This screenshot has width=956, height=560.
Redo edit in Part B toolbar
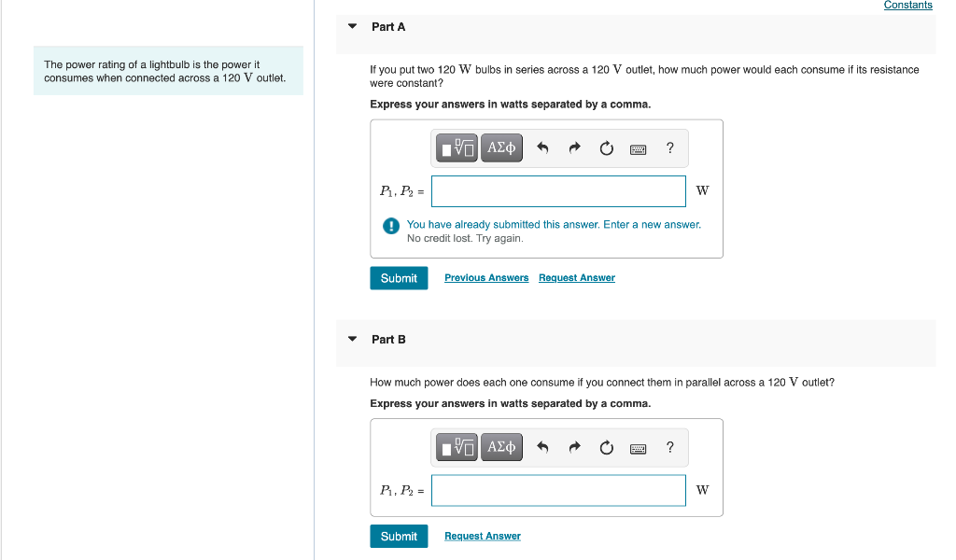coord(574,447)
